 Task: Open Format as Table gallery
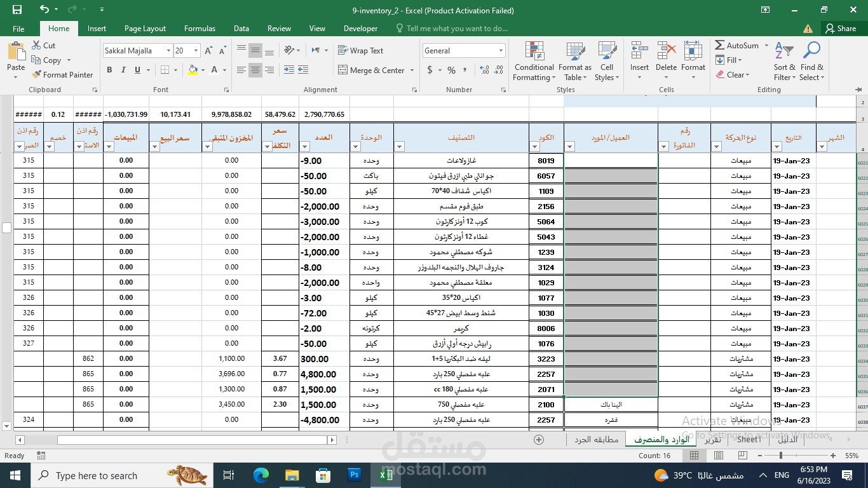pyautogui.click(x=575, y=61)
